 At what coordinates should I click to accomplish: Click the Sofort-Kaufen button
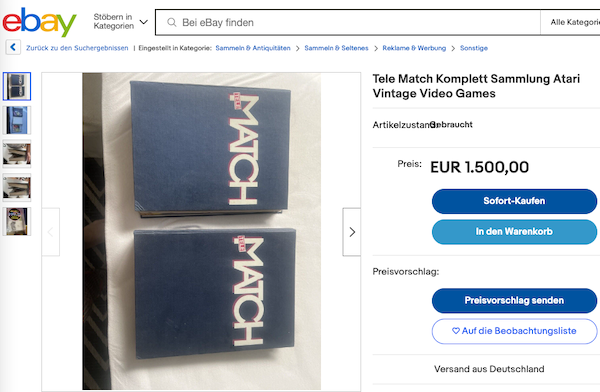tap(514, 201)
